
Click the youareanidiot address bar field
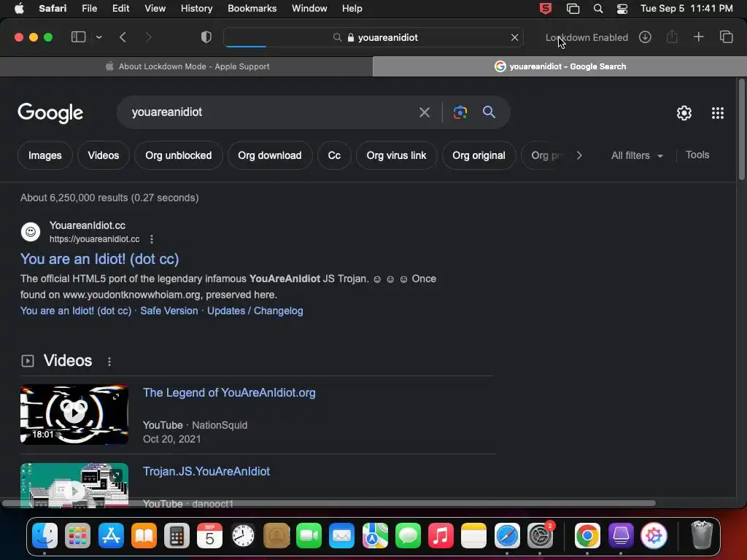click(x=373, y=37)
